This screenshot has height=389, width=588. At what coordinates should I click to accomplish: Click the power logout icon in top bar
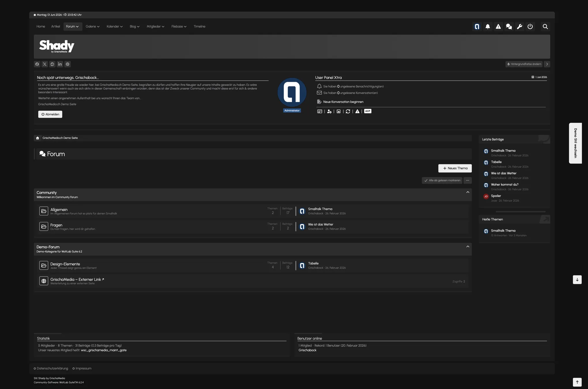click(x=530, y=27)
